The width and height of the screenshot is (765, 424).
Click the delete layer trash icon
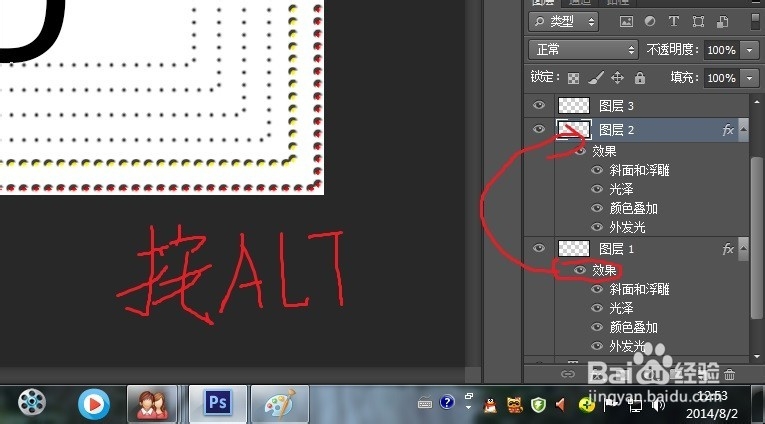729,374
